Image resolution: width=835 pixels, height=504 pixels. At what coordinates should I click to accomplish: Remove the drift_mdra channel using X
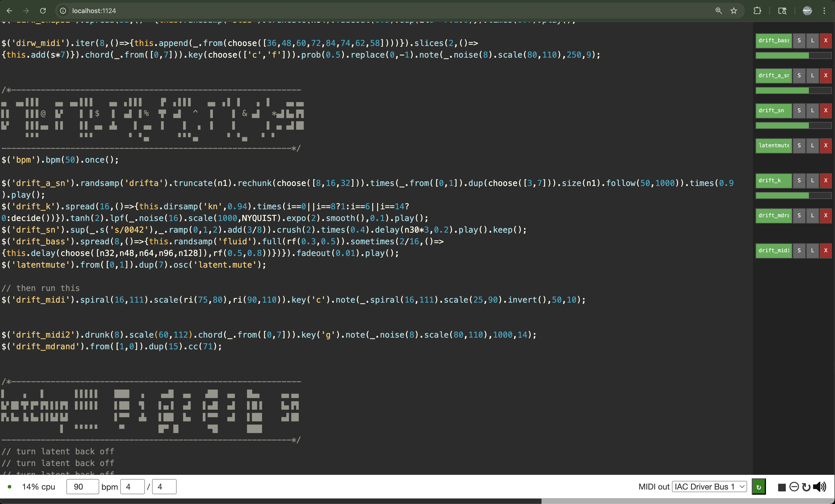826,216
